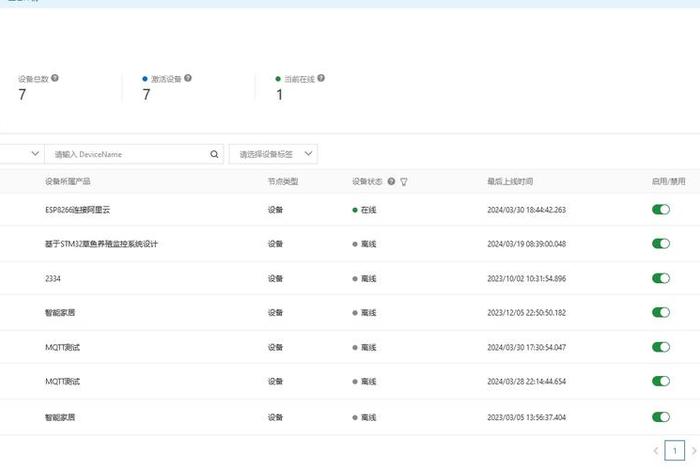
Task: Open help icon beside 激活设备
Action: [x=188, y=78]
